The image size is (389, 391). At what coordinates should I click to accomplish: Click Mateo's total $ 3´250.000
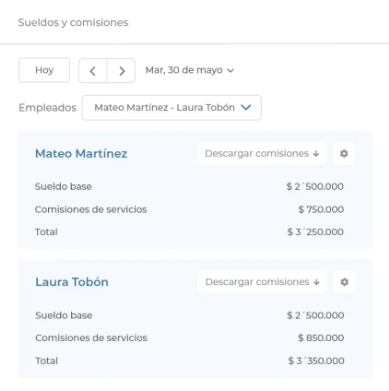click(315, 232)
